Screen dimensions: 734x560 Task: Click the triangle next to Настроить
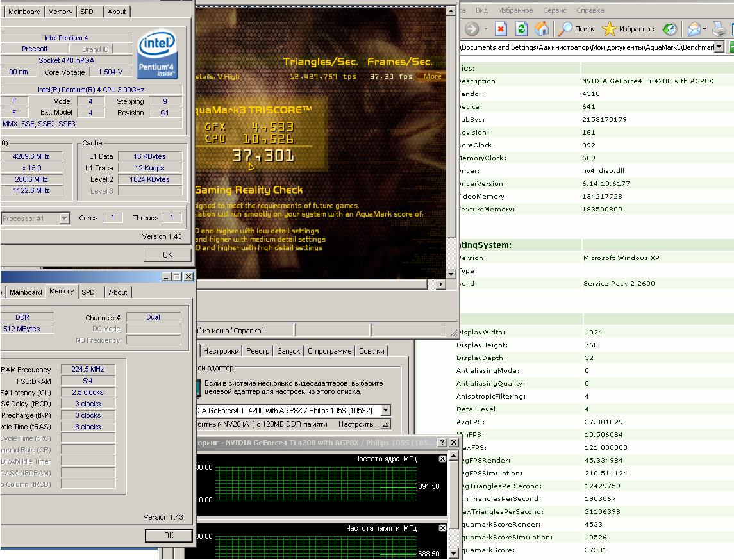point(385,424)
